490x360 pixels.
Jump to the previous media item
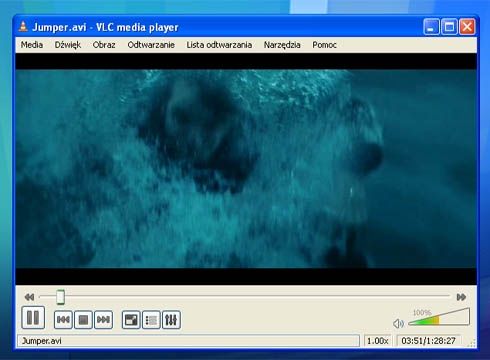(x=63, y=320)
